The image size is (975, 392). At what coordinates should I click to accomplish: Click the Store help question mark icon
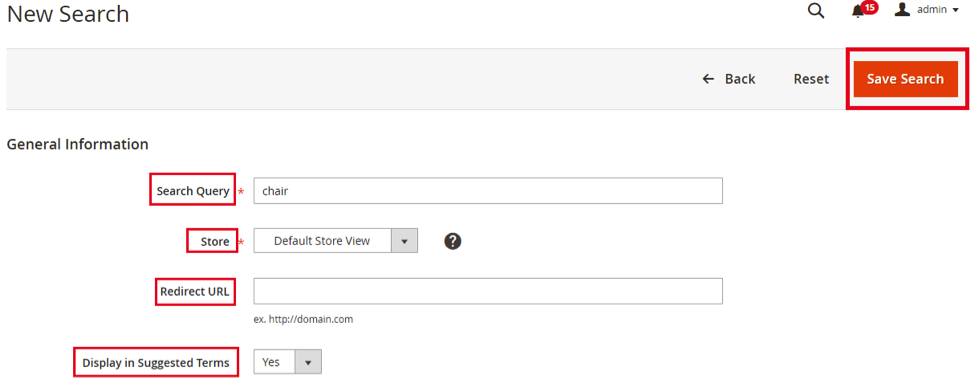coord(453,241)
